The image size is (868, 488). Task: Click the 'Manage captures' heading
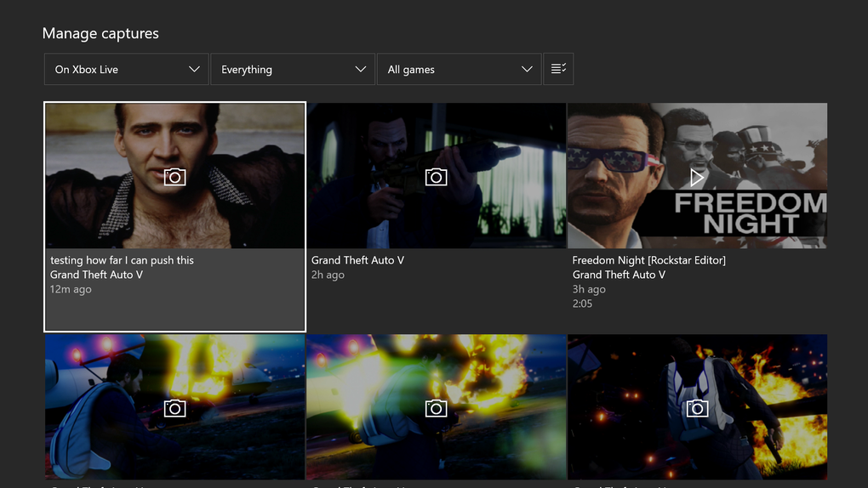[100, 33]
